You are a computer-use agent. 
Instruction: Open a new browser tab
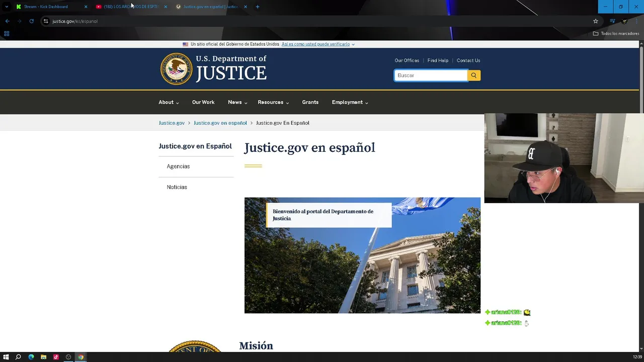(258, 7)
